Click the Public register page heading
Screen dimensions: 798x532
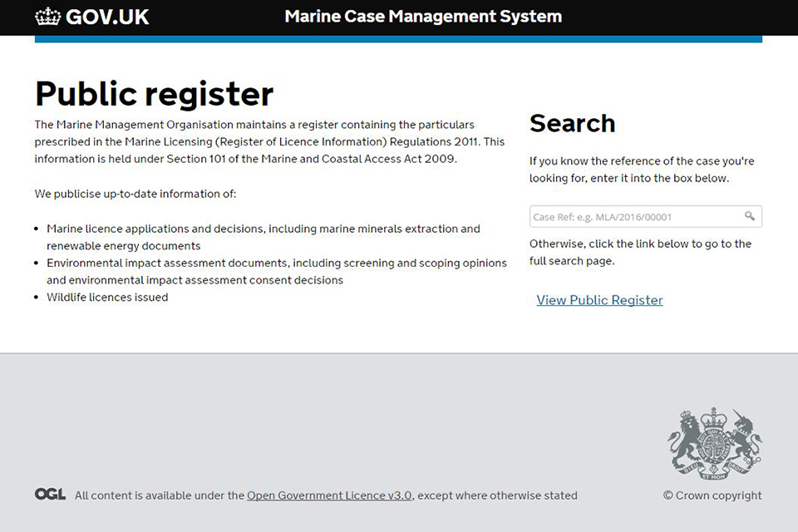(x=154, y=94)
